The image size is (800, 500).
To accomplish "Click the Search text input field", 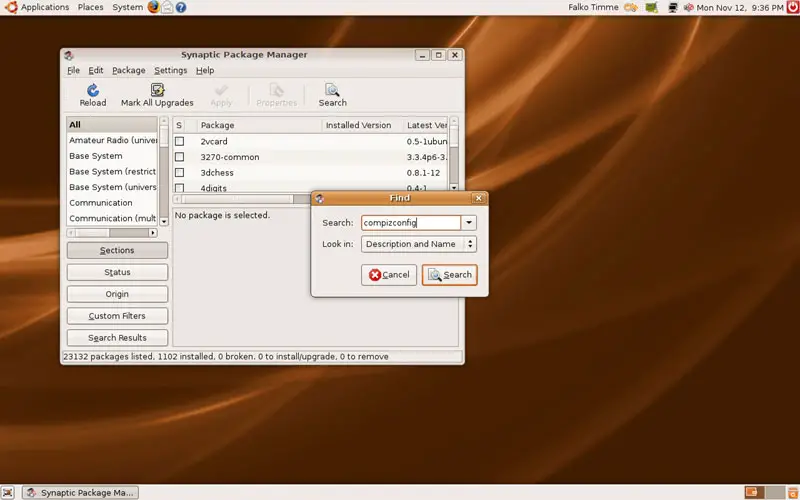I will [411, 222].
